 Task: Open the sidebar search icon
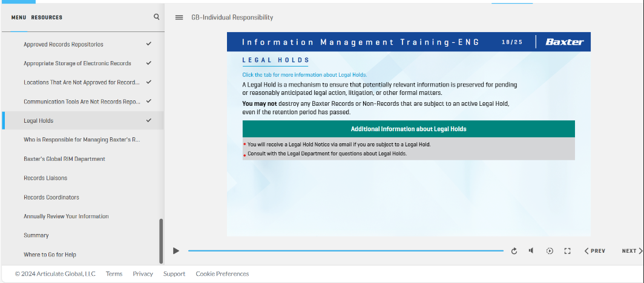click(157, 17)
